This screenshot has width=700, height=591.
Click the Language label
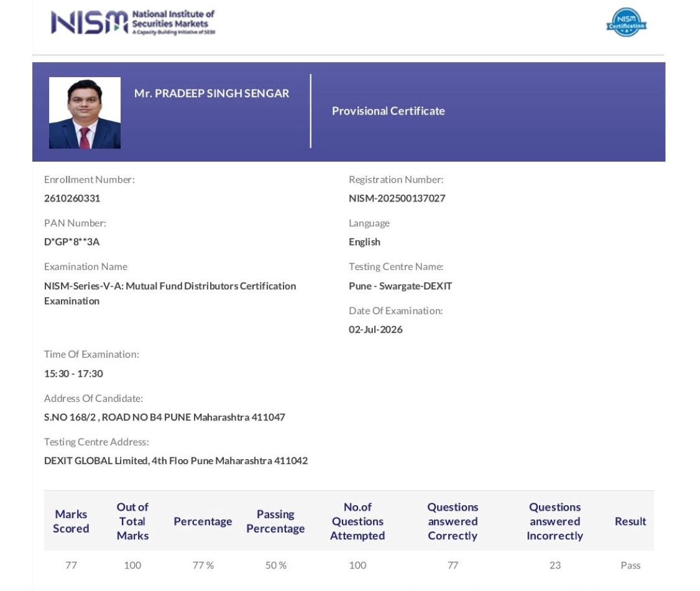[x=369, y=223]
